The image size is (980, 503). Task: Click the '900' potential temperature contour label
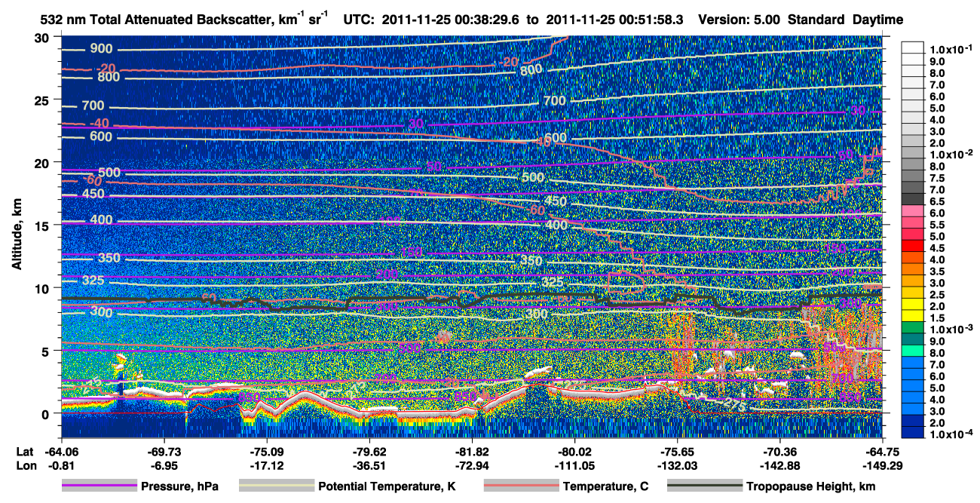pyautogui.click(x=100, y=49)
